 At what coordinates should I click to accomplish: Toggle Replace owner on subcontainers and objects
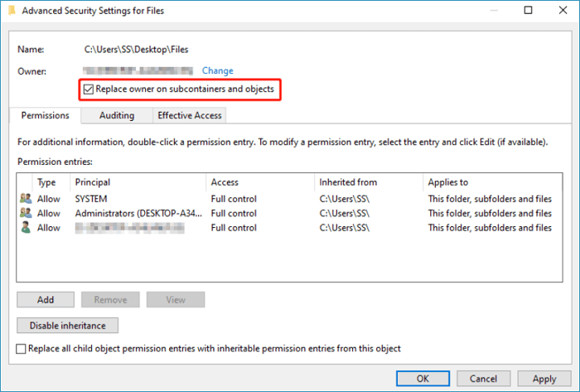pos(89,89)
